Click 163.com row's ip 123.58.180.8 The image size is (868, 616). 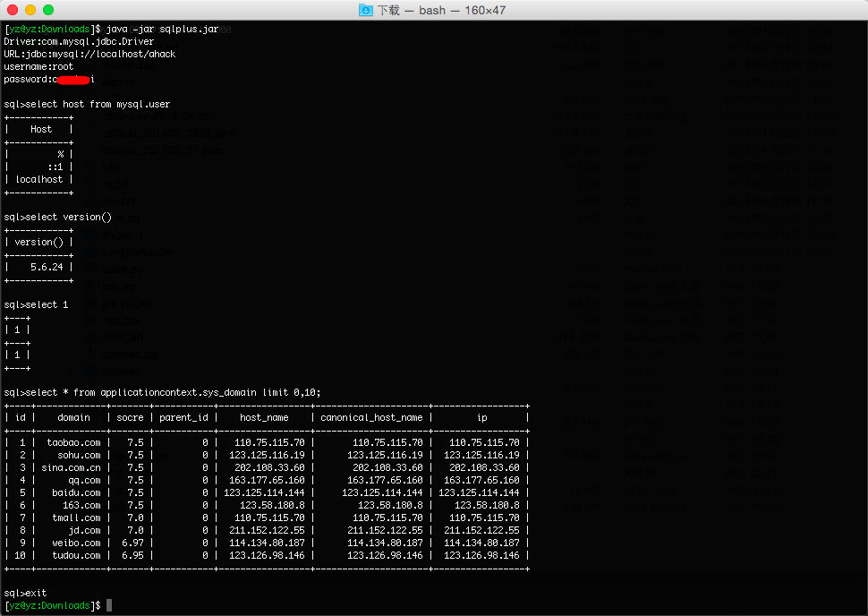pos(487,505)
